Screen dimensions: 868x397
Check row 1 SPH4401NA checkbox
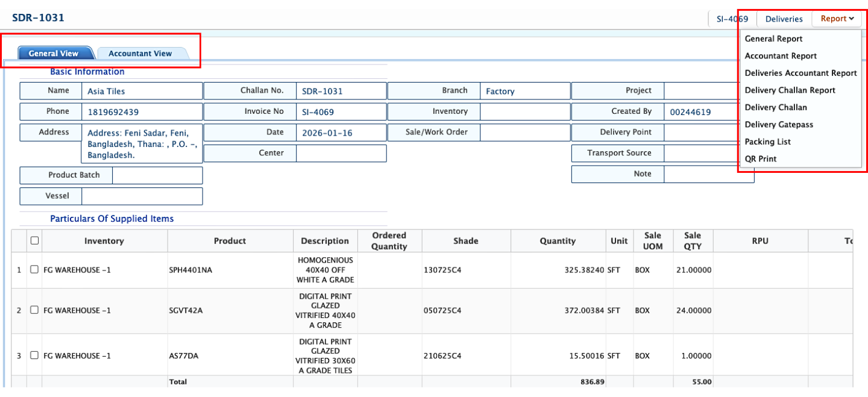tap(34, 270)
